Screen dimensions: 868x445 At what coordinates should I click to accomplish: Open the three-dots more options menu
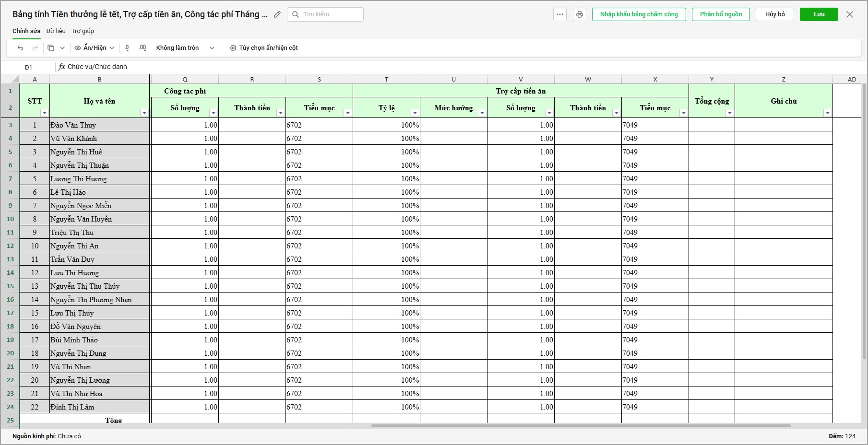[560, 14]
